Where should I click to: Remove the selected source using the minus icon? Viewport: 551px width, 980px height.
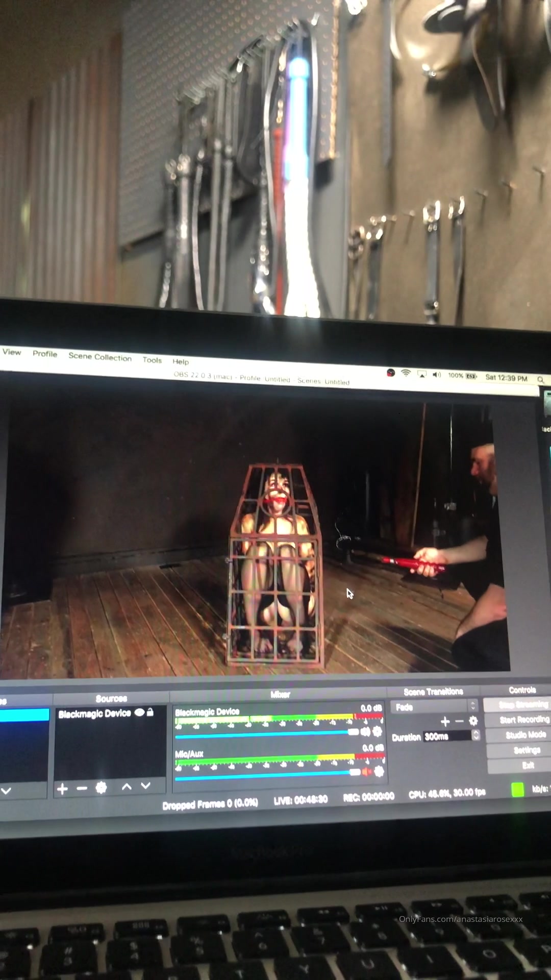click(82, 789)
